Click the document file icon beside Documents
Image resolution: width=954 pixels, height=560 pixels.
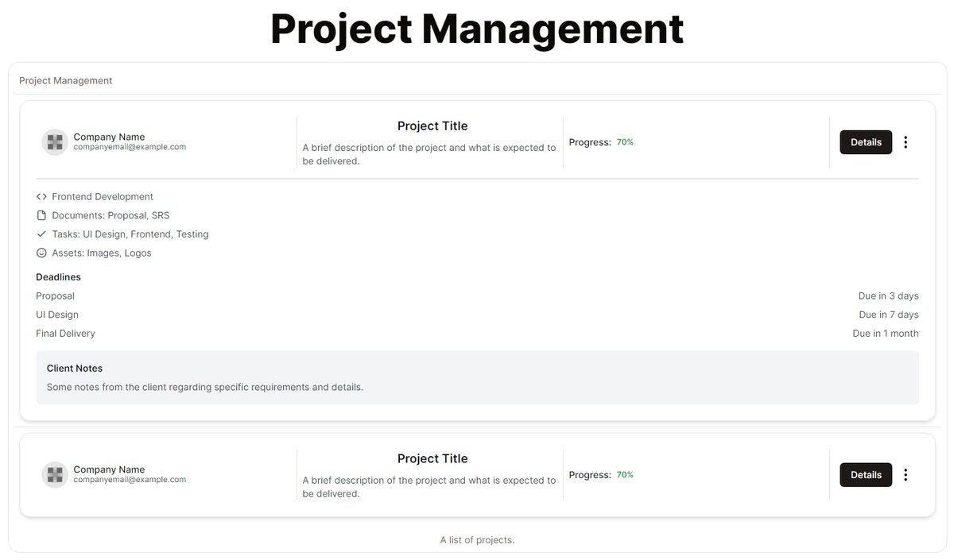point(41,215)
